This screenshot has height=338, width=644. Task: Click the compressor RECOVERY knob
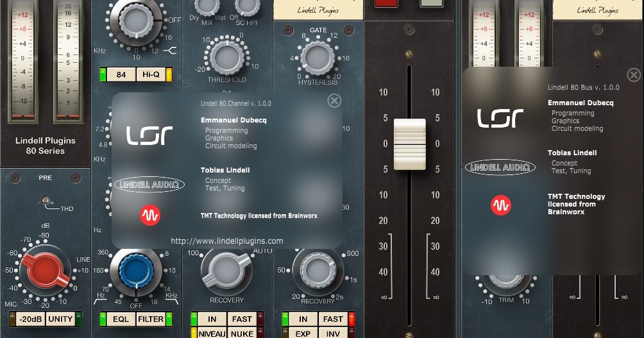point(226,271)
